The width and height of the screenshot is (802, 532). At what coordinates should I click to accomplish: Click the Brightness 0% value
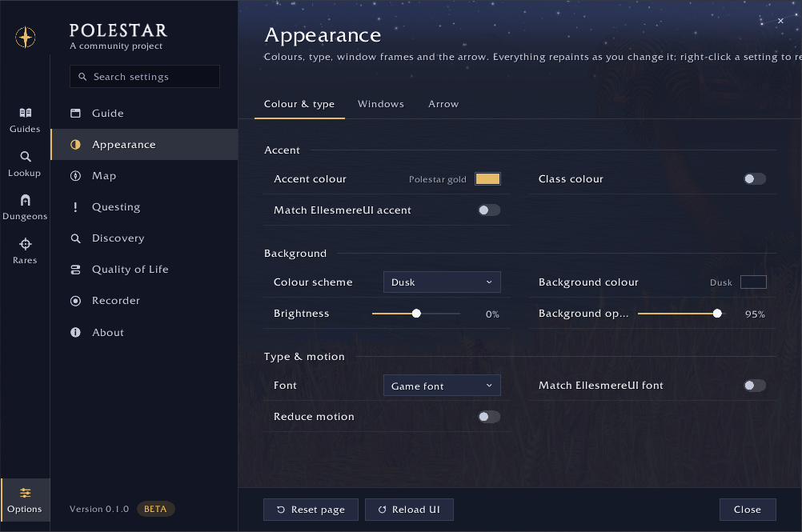pyautogui.click(x=492, y=314)
